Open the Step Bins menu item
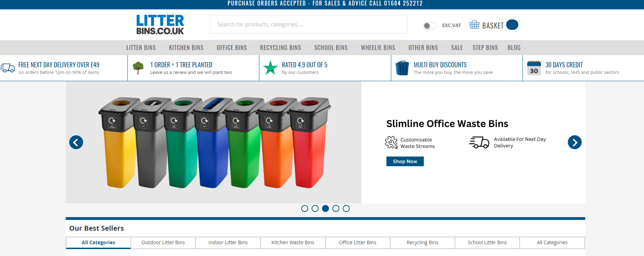Screen dimensions: 644x256 tap(485, 48)
